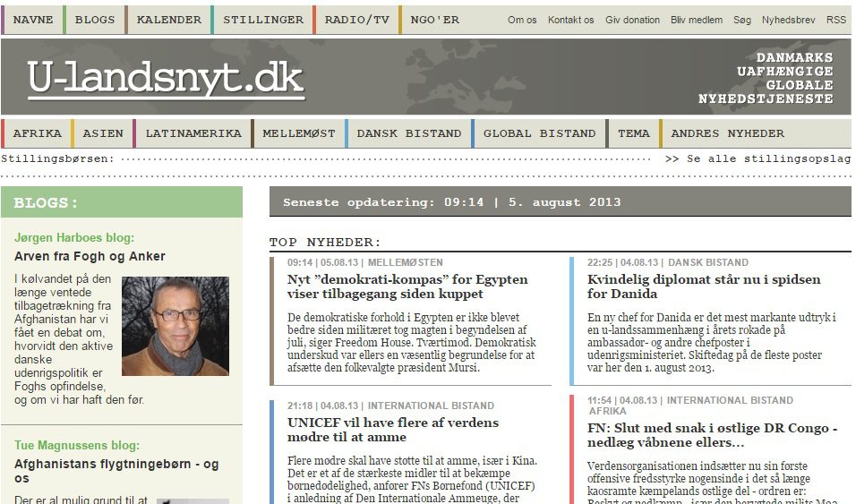The height and width of the screenshot is (504, 856).
Task: Open headline 'Kvindelig diplomat står nu i spidsen'
Action: click(704, 286)
